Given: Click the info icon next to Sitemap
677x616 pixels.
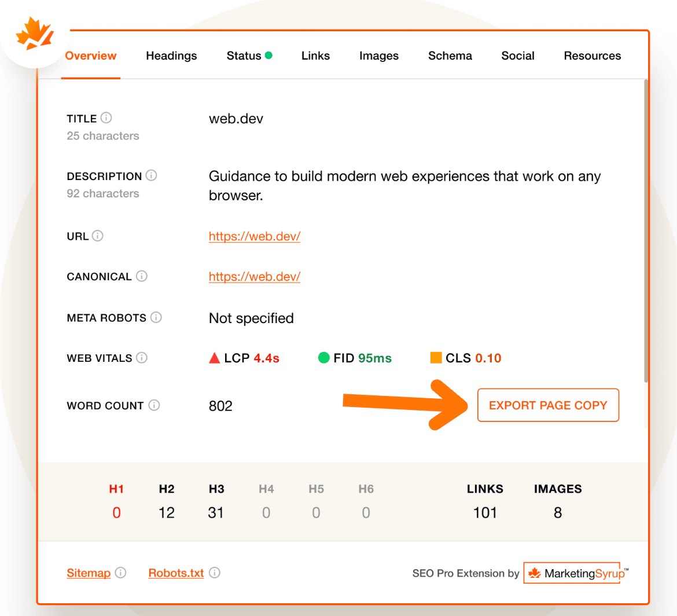Looking at the screenshot, I should coord(120,573).
